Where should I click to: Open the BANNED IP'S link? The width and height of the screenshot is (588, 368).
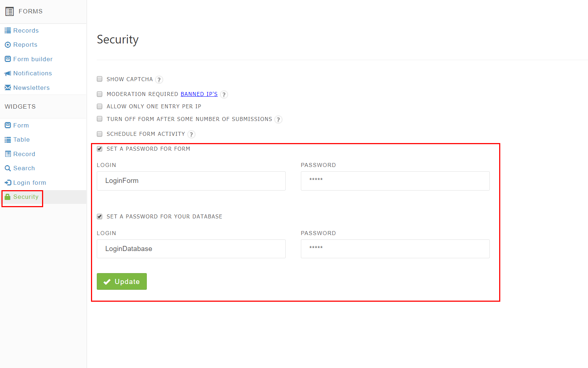199,94
